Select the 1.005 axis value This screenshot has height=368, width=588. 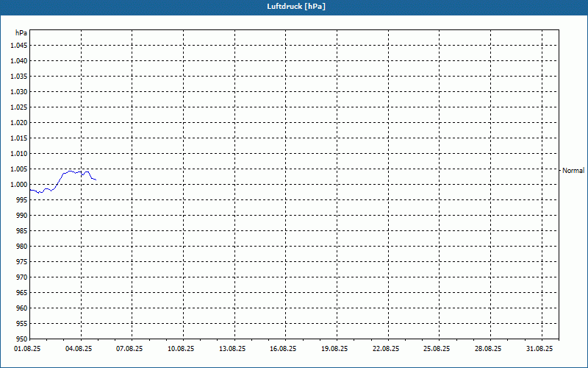(x=19, y=169)
